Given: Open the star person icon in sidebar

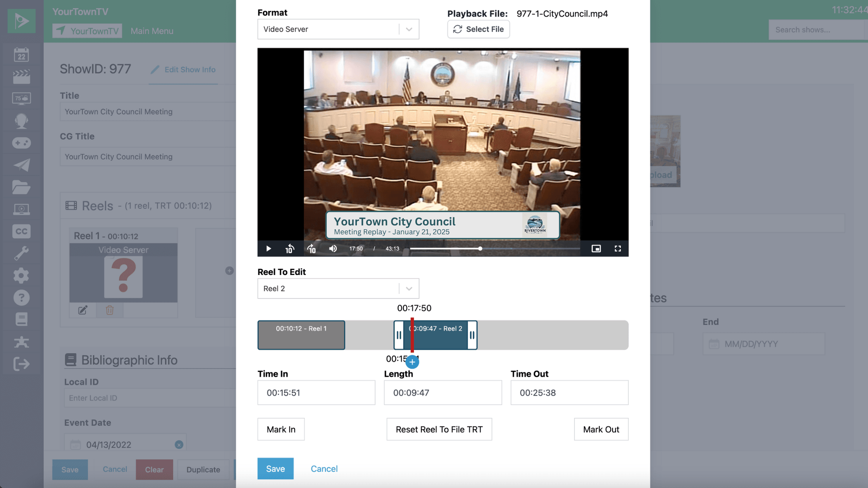Looking at the screenshot, I should tap(21, 342).
